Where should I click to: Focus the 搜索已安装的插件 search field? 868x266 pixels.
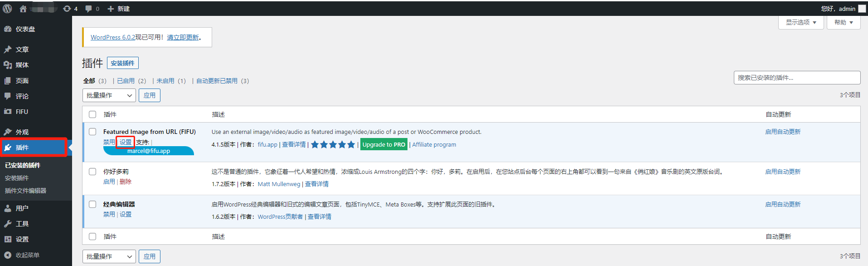pyautogui.click(x=797, y=78)
